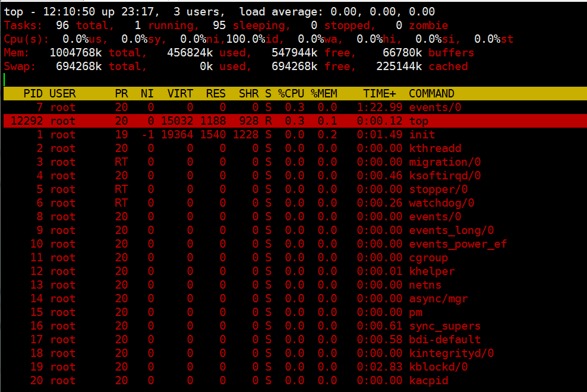
Task: Click the time value 0:02.83
Action: 380,367
